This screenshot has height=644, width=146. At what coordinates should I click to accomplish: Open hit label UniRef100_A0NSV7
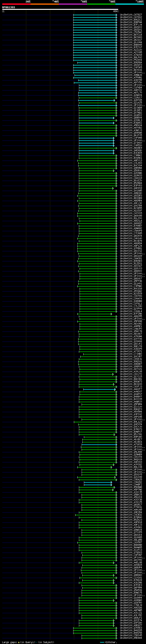(131, 392)
